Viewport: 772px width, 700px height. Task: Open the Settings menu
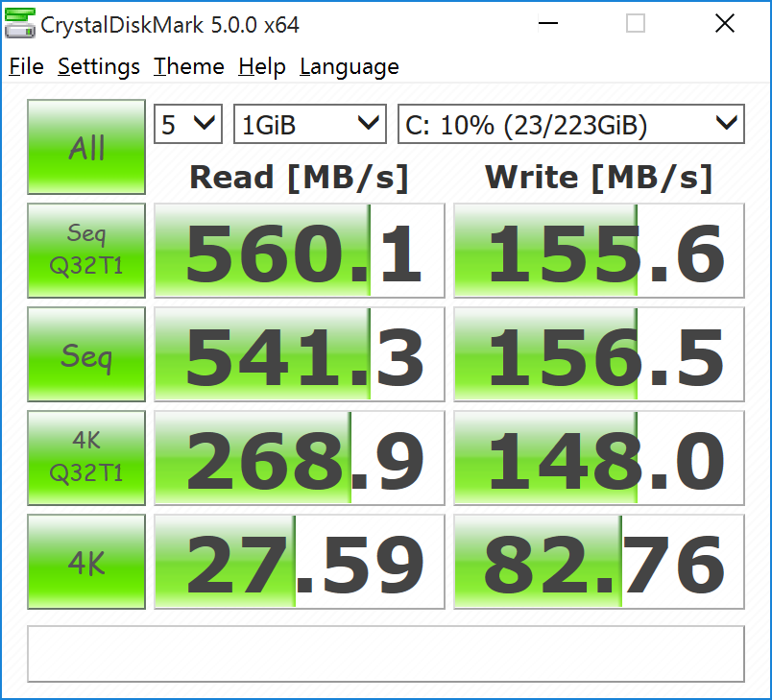(x=99, y=67)
